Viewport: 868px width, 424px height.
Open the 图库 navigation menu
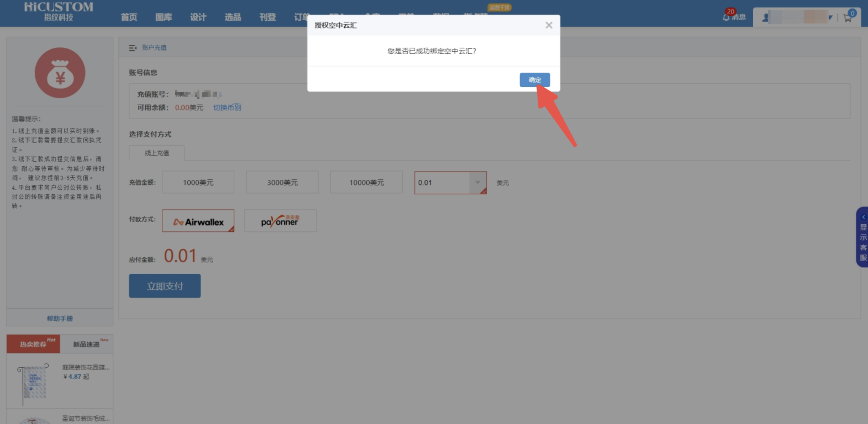164,17
